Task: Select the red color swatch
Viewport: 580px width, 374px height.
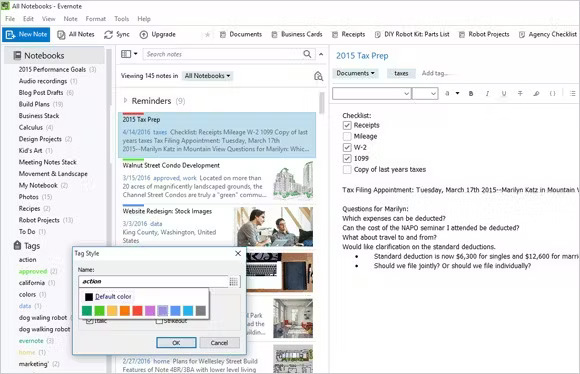Action: pyautogui.click(x=137, y=311)
